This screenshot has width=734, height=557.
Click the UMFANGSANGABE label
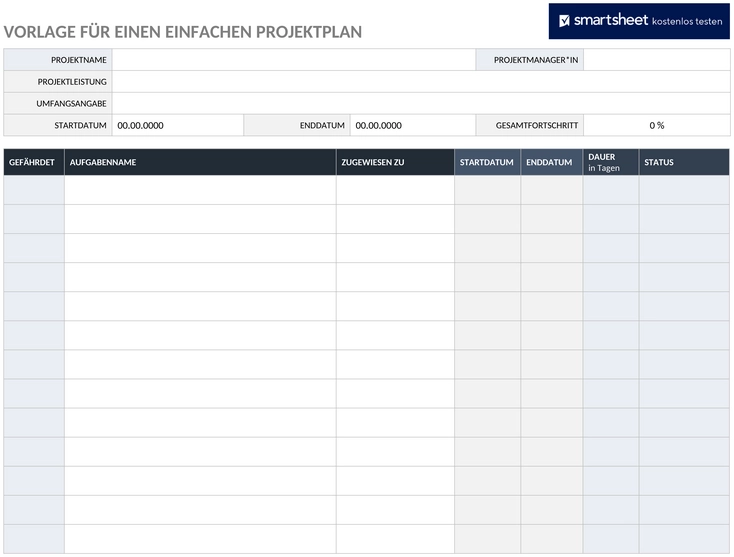[x=72, y=103]
